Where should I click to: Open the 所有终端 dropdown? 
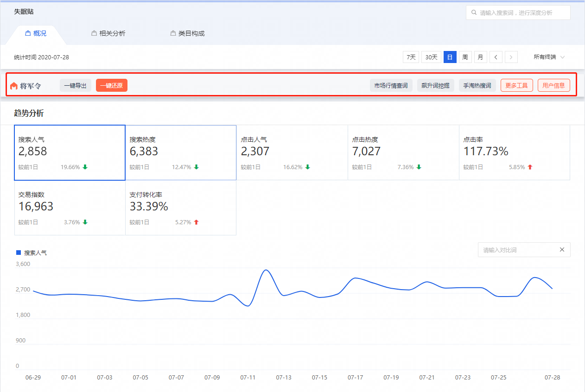(x=549, y=57)
